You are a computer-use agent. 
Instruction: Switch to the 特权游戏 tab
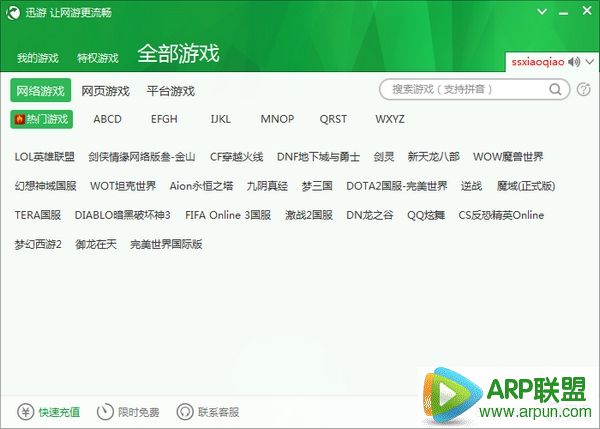tap(98, 58)
